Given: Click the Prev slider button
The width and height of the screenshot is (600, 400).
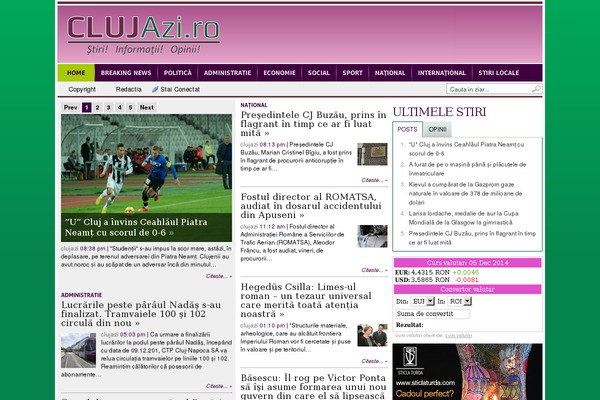Looking at the screenshot, I should click(x=70, y=108).
